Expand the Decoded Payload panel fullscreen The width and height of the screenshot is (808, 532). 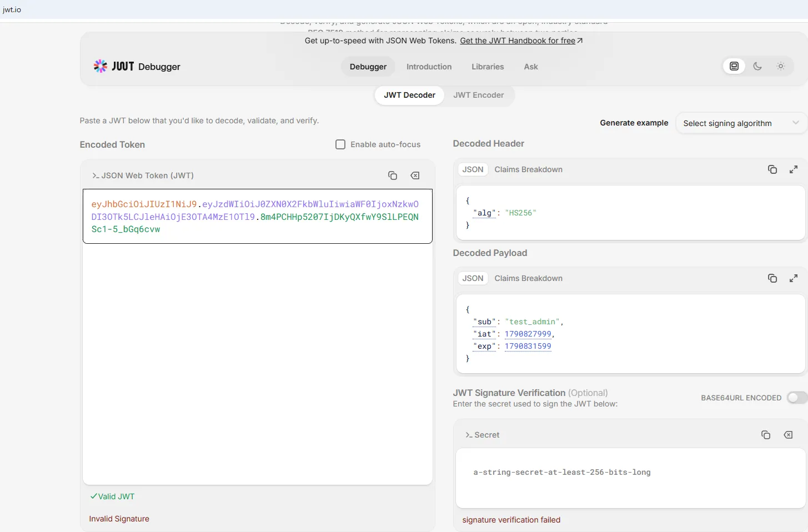(x=794, y=278)
